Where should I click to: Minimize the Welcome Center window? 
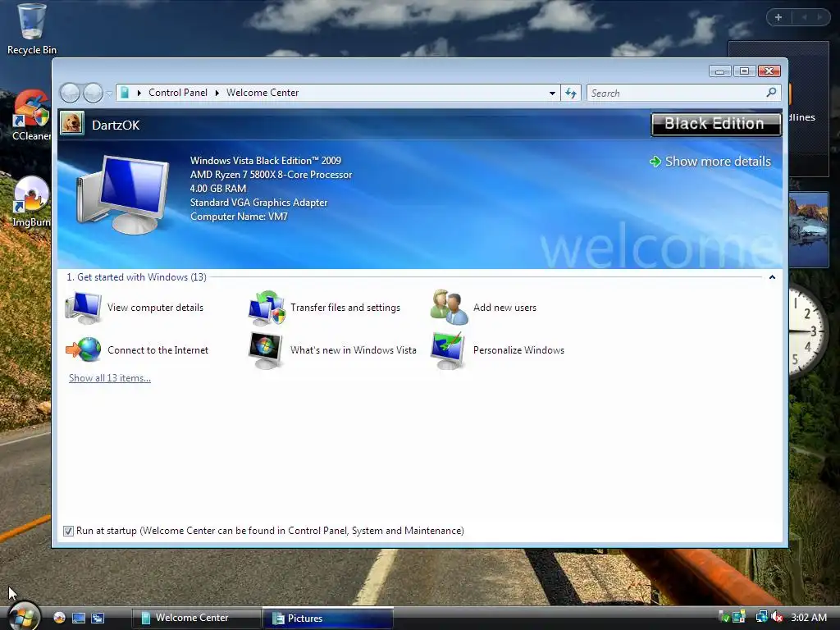[719, 71]
